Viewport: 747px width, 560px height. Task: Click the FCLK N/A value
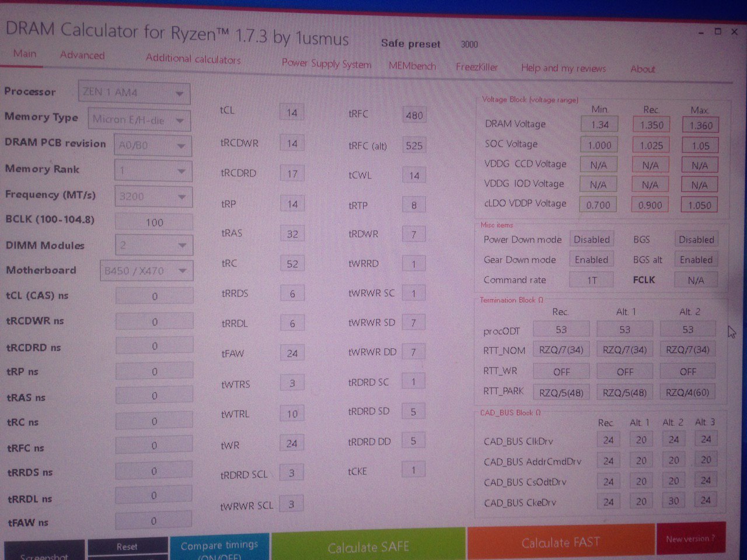pyautogui.click(x=696, y=281)
